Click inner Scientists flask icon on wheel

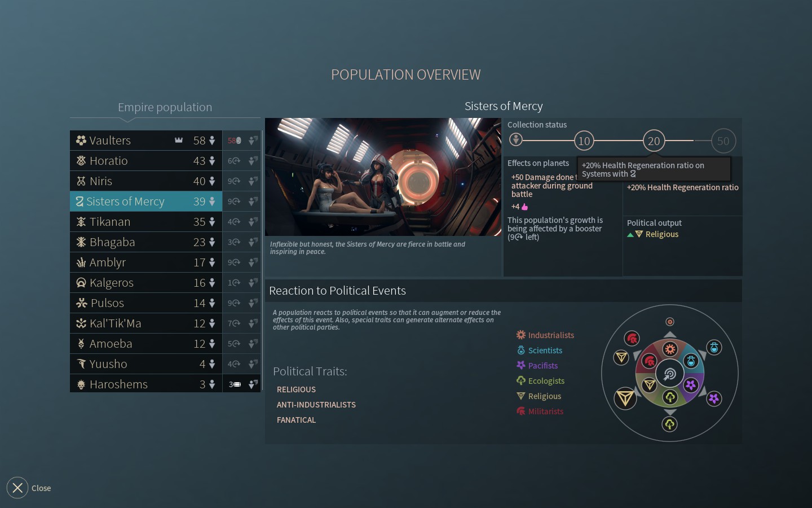click(x=691, y=362)
